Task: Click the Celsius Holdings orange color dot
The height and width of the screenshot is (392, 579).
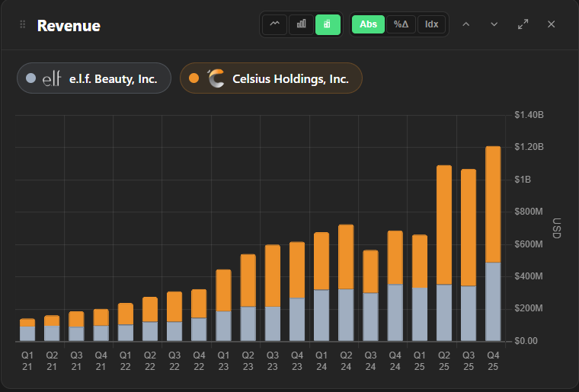Action: (194, 78)
